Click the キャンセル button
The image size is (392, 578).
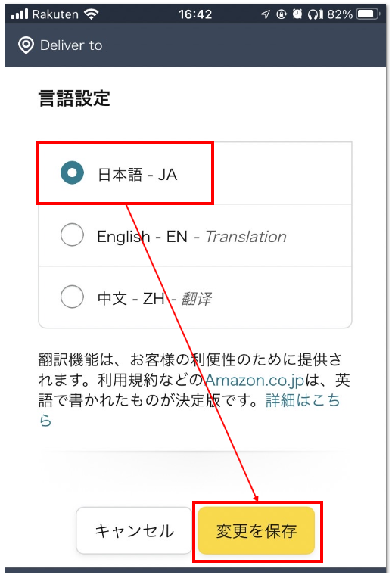(x=134, y=530)
